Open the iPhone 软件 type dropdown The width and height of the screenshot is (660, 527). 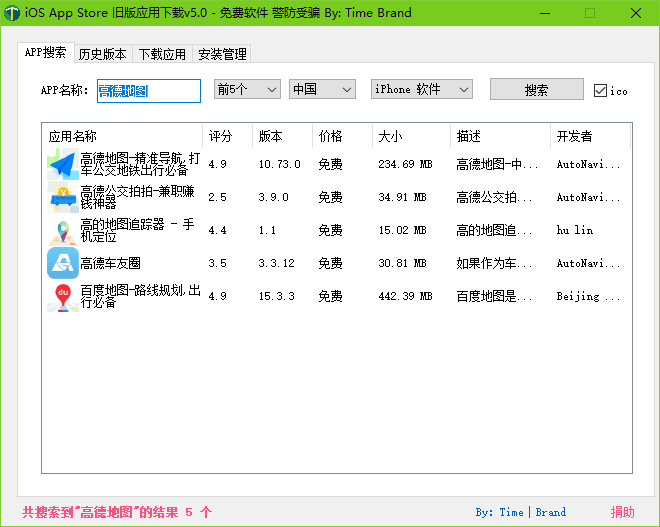[421, 89]
